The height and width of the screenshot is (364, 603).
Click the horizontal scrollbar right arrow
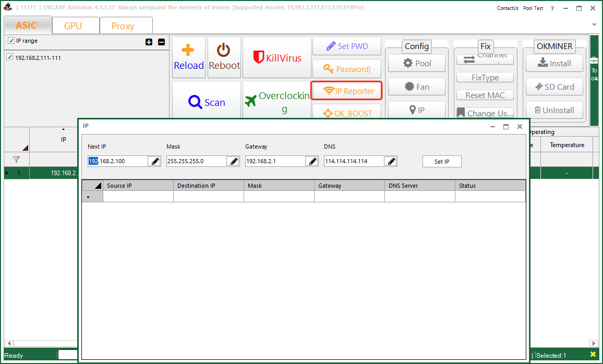(x=594, y=344)
